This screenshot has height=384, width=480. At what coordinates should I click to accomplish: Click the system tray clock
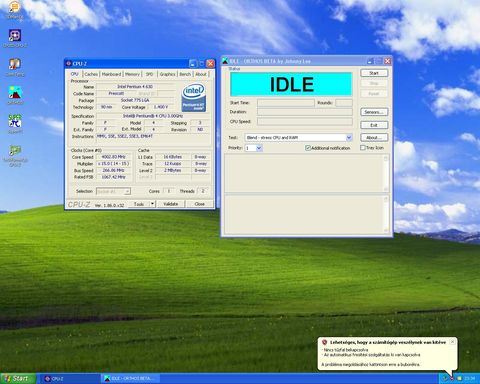(469, 379)
